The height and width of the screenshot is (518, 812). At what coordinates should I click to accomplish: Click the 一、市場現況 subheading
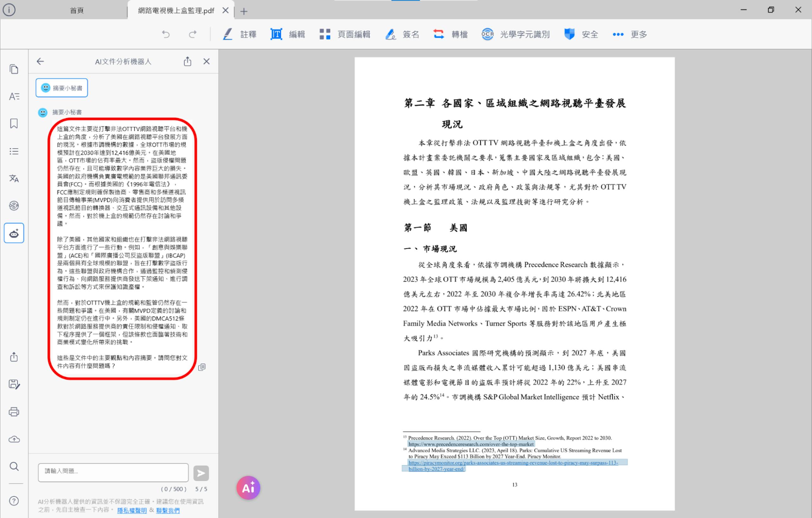[430, 249]
